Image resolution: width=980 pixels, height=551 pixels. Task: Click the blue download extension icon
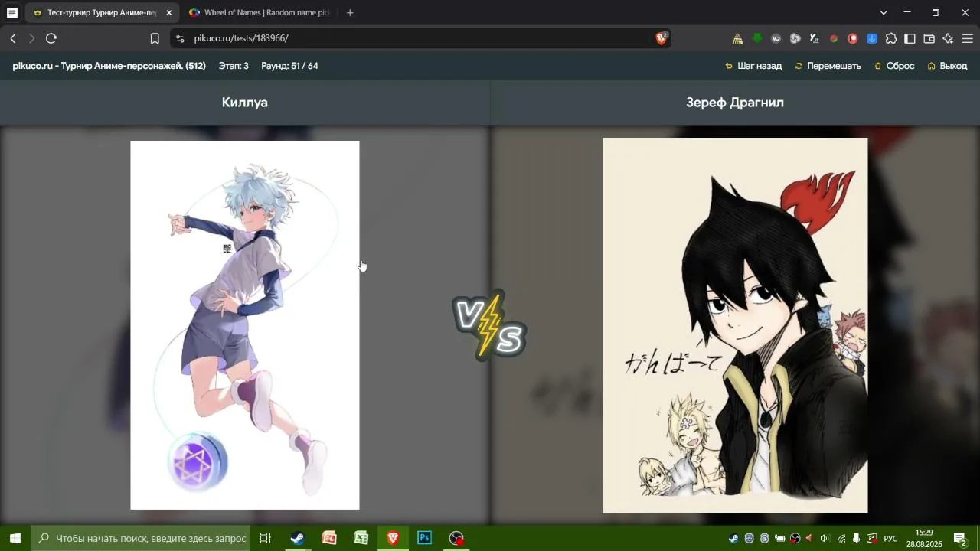pos(871,38)
